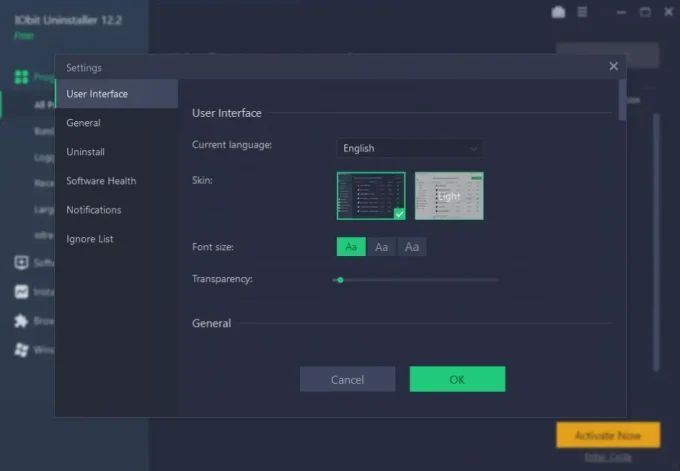Click the Windows Apps logo icon
This screenshot has height=471, width=680.
(21, 350)
